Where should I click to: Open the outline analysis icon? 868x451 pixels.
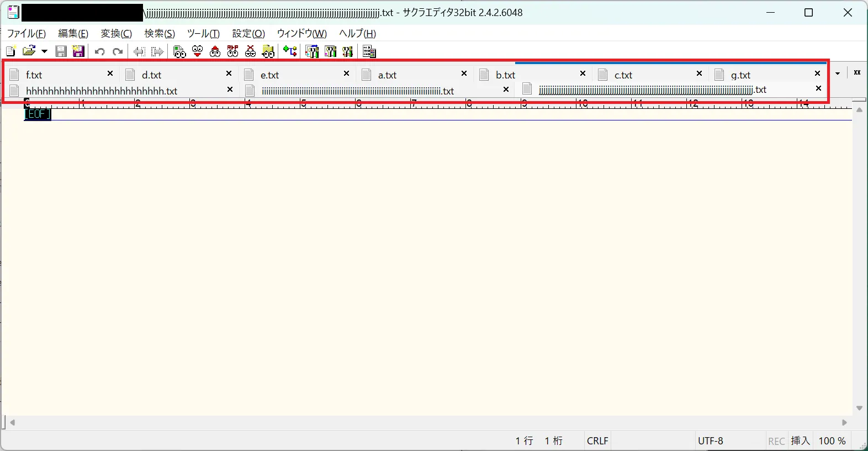(x=290, y=51)
